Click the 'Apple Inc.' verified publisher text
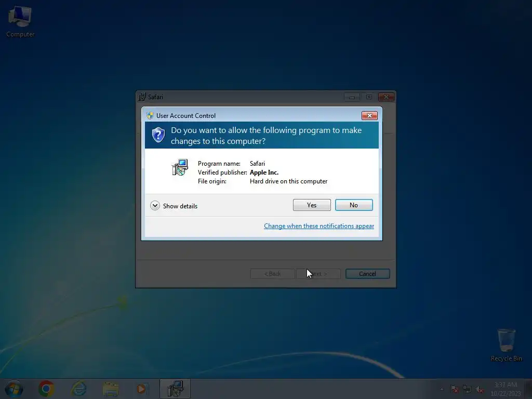Screen dimensions: 532x399 click(264, 172)
